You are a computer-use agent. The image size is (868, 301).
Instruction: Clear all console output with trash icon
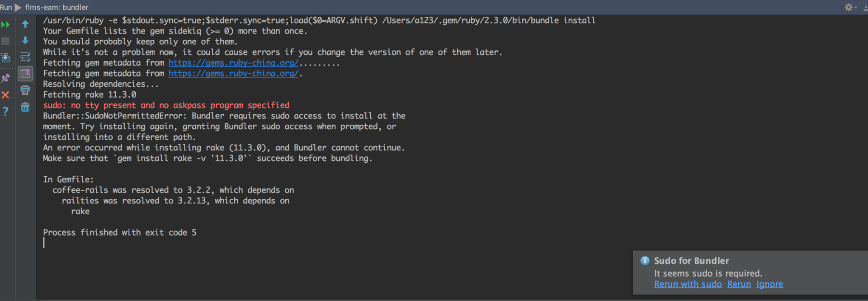(x=25, y=107)
